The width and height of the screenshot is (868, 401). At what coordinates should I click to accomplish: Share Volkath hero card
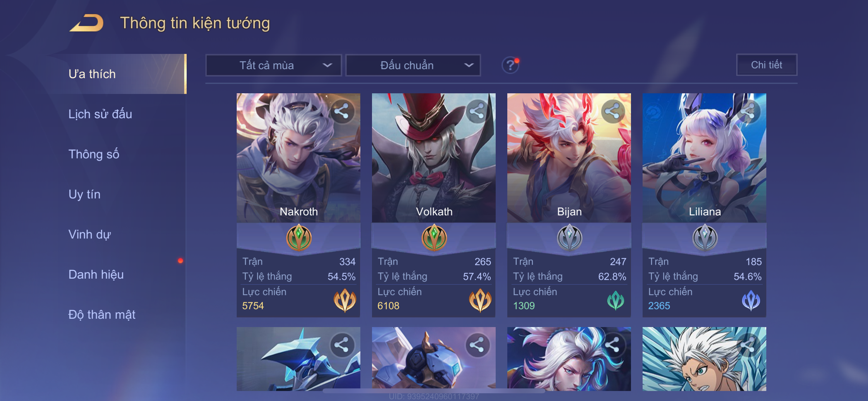coord(477,111)
